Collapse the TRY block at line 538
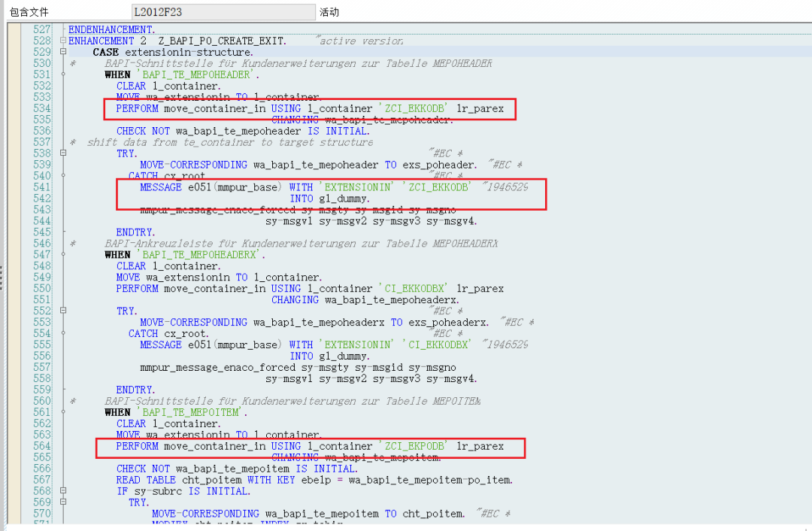Screen dimensions: 812x531 (x=63, y=153)
